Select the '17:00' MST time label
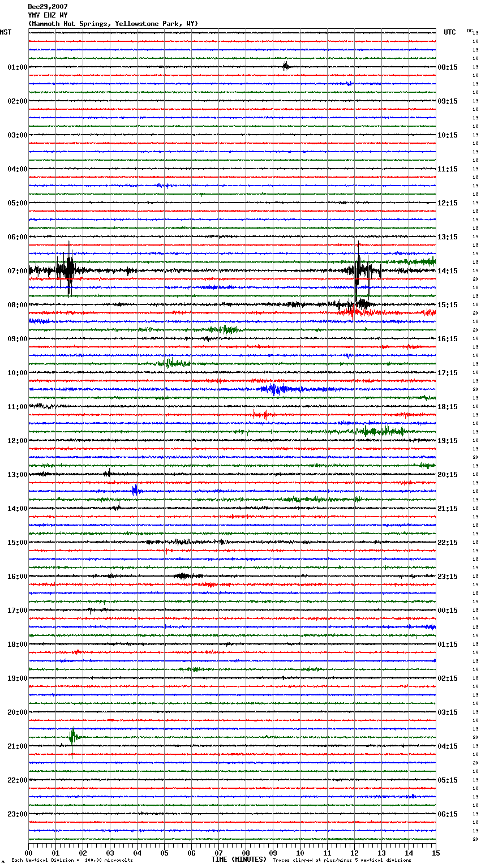 [x=18, y=611]
